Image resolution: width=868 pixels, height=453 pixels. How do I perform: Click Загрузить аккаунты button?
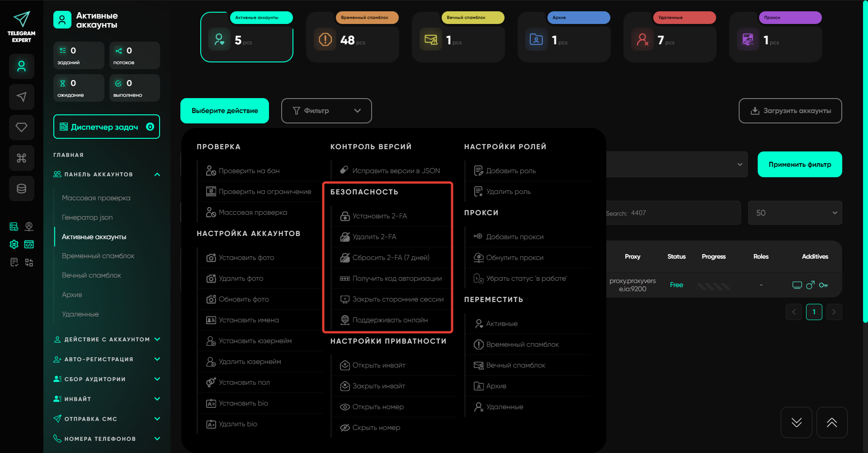pos(790,111)
